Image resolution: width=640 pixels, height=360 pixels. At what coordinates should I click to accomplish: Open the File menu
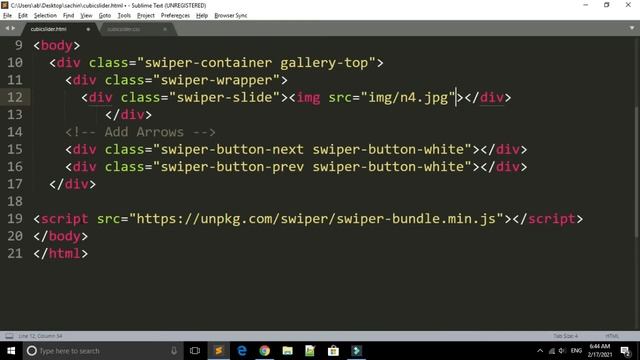pos(7,16)
